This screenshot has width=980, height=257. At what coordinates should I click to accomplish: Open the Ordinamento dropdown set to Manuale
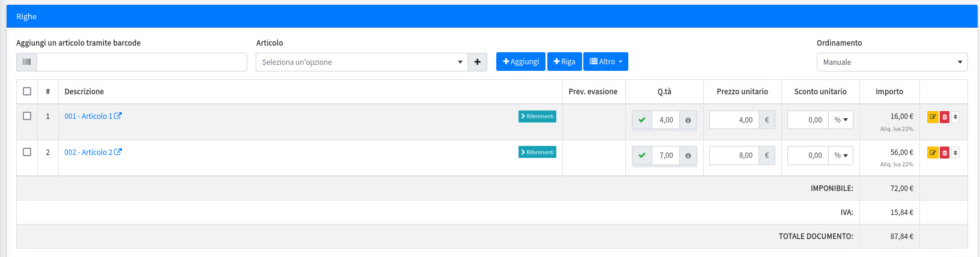[892, 62]
